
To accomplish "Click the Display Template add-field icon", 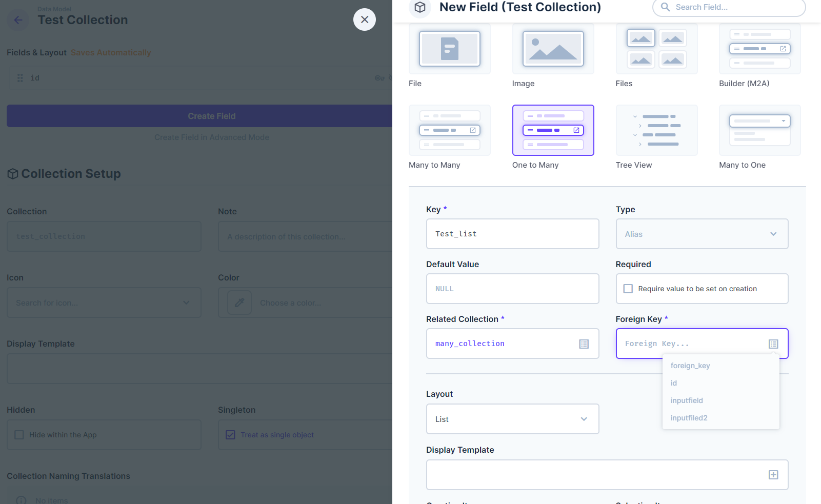I will coord(773,475).
